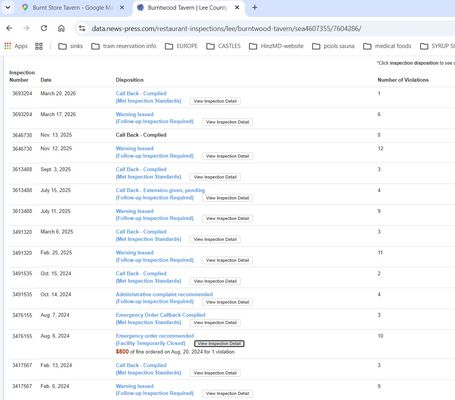Open Call Back Extension given pending link
This screenshot has width=455, height=400.
coord(160,190)
